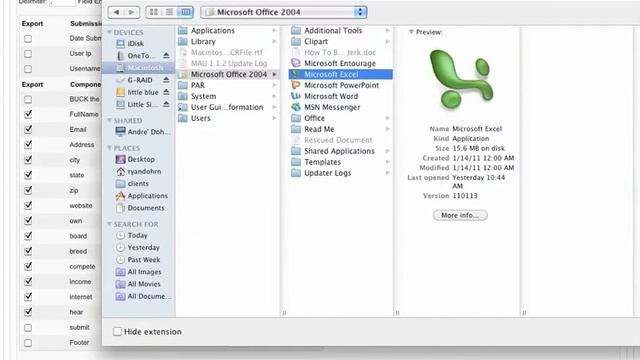The height and width of the screenshot is (360, 640).
Task: Select Microsoft Entourage application
Action: click(x=340, y=63)
